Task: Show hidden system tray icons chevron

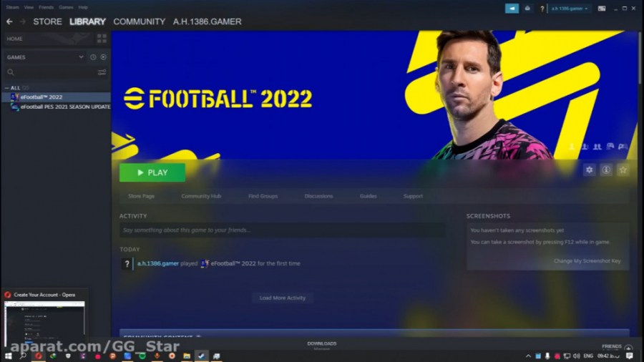Action: pyautogui.click(x=528, y=356)
